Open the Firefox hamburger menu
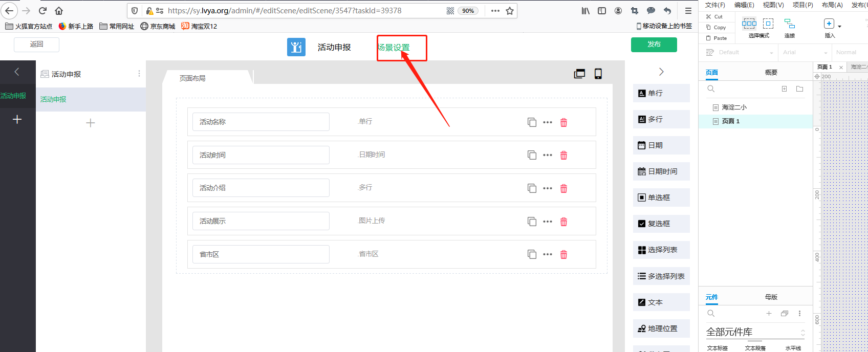Viewport: 868px width, 352px height. [x=688, y=11]
